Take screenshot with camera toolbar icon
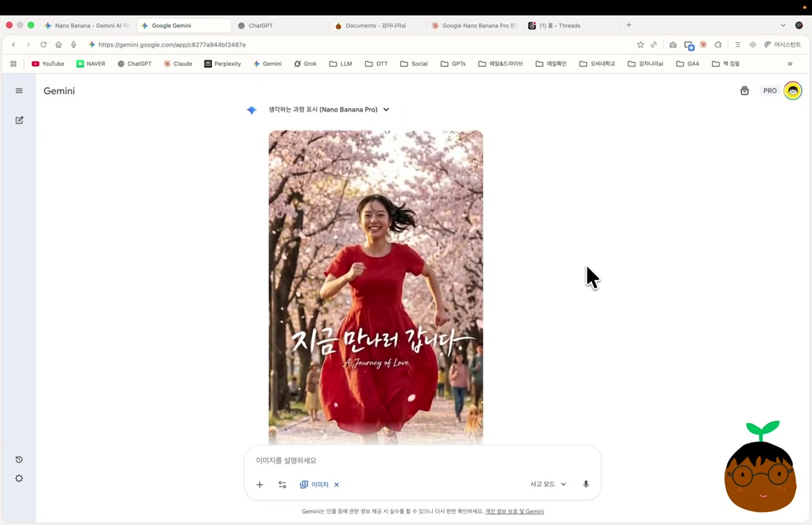The image size is (812, 525). click(673, 44)
